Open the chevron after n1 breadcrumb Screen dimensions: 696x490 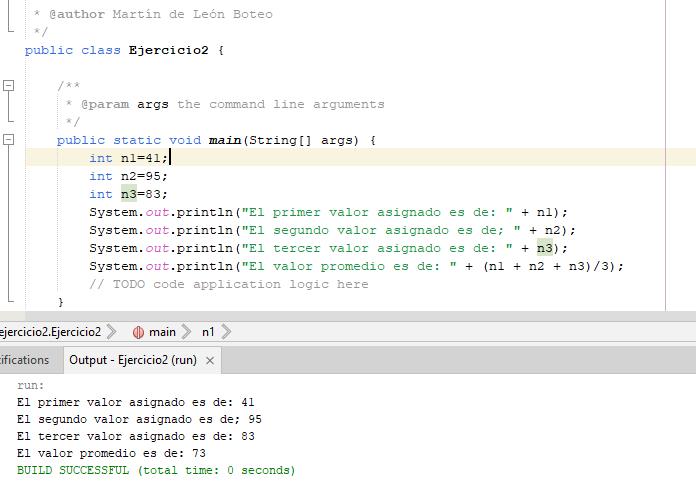pyautogui.click(x=226, y=332)
